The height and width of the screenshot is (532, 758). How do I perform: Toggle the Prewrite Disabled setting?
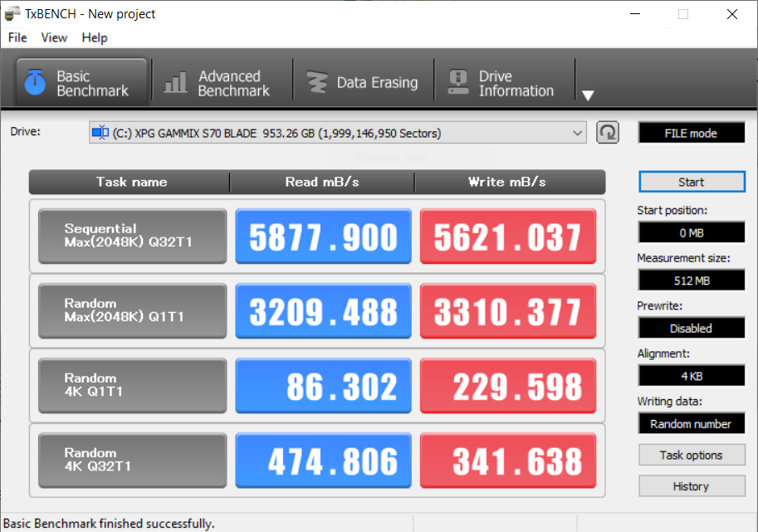pos(691,328)
